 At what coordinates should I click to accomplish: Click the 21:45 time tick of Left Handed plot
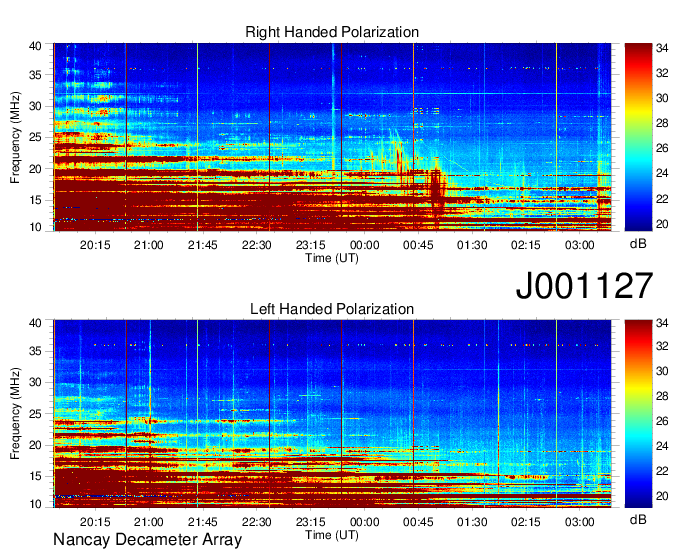(203, 522)
